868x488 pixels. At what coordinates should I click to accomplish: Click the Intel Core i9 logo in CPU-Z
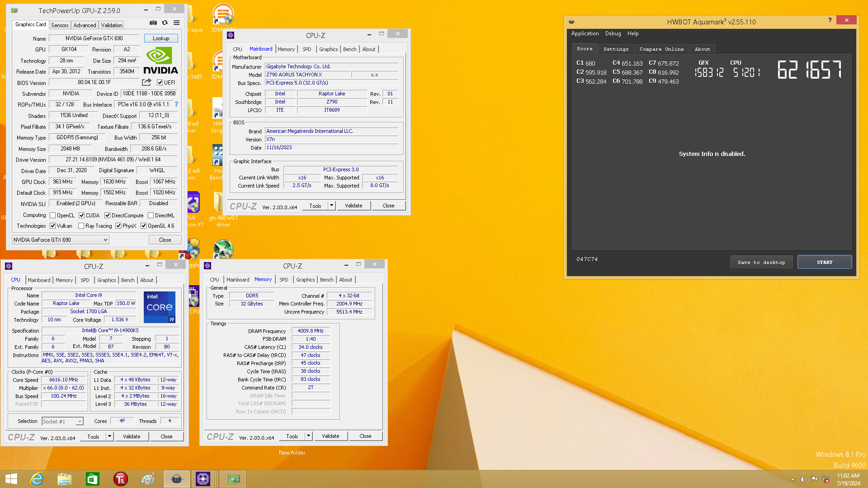coord(160,307)
